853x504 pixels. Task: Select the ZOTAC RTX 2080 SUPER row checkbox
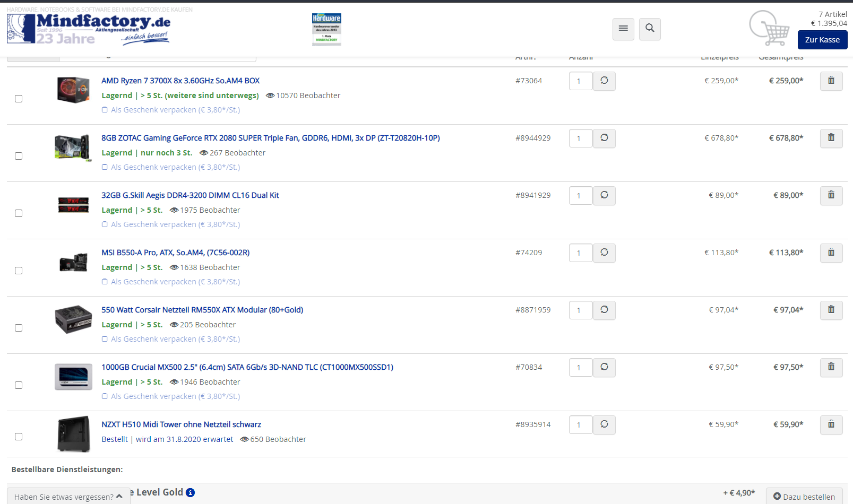click(19, 156)
